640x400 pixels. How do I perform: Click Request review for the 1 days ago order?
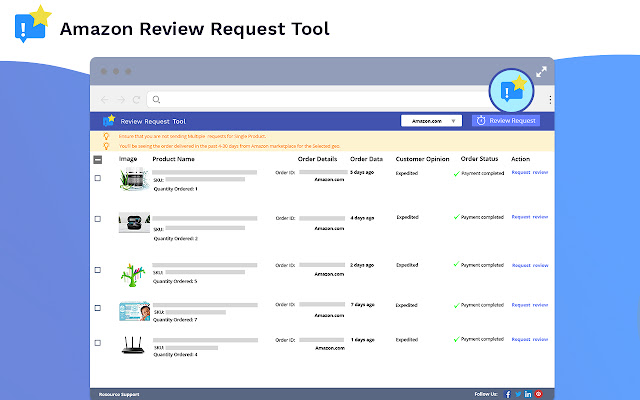[530, 339]
